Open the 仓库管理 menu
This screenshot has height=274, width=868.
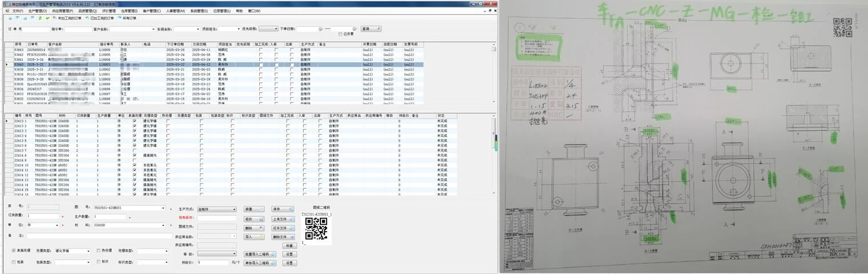coord(129,11)
